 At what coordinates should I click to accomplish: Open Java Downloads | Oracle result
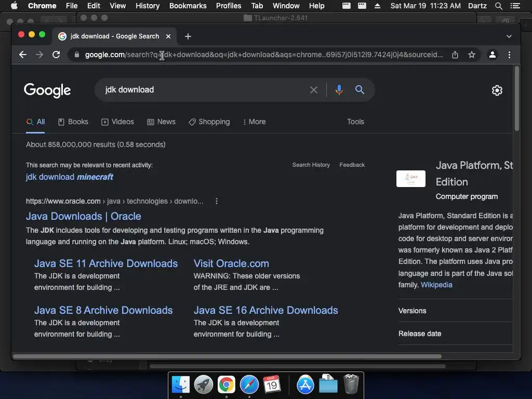[84, 216]
